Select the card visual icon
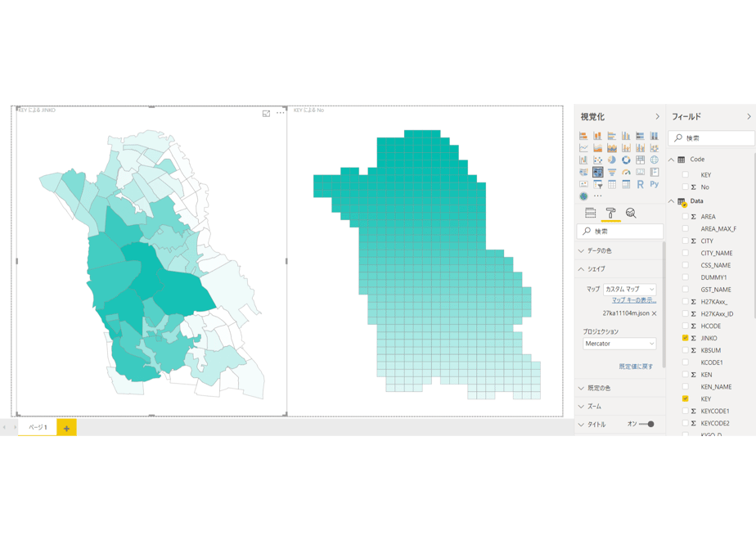 [641, 172]
